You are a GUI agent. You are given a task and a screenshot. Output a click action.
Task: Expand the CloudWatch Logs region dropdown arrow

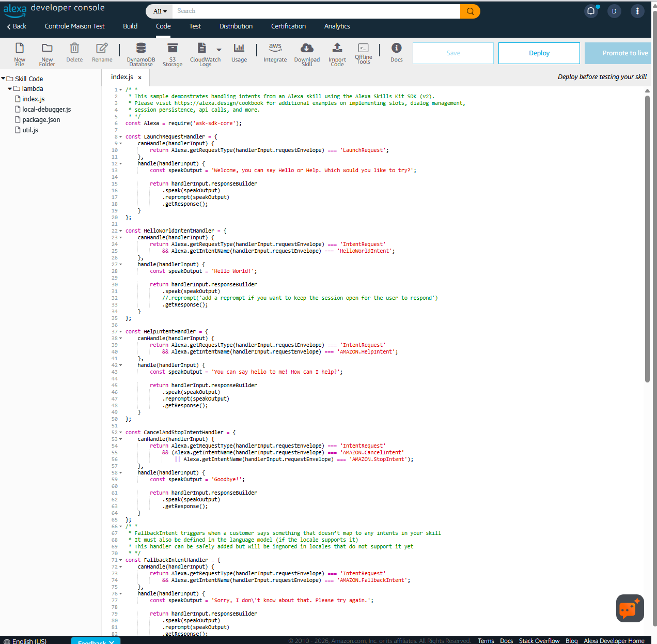219,50
